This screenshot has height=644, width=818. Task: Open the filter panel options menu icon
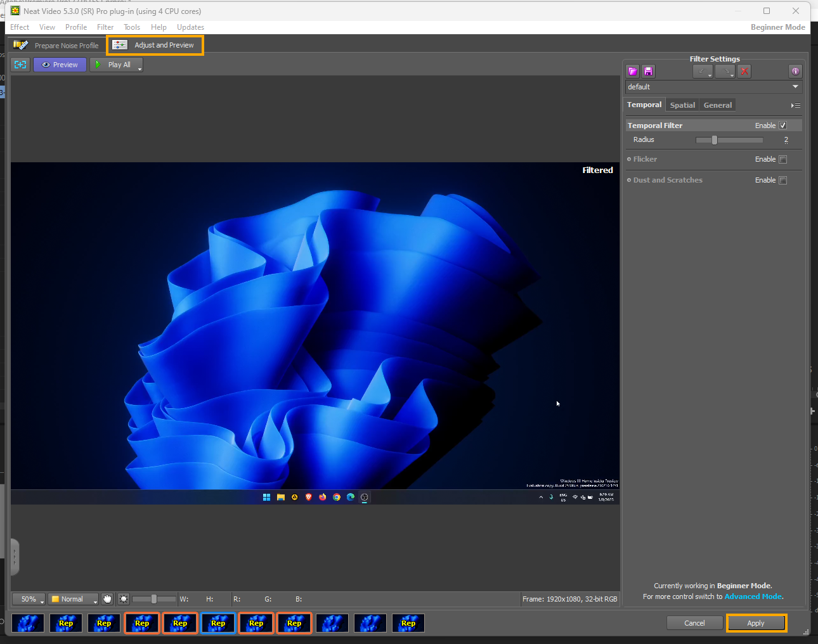pyautogui.click(x=796, y=105)
